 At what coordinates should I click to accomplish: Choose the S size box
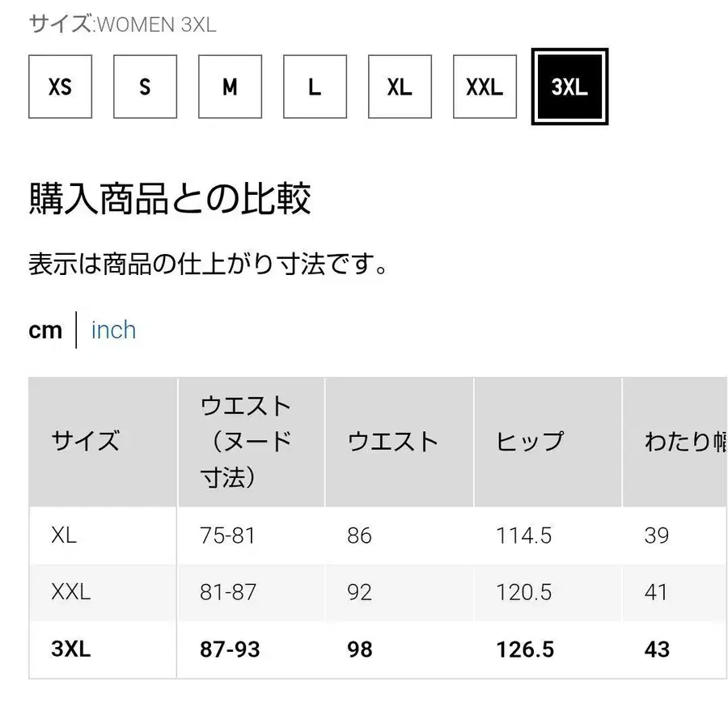145,87
